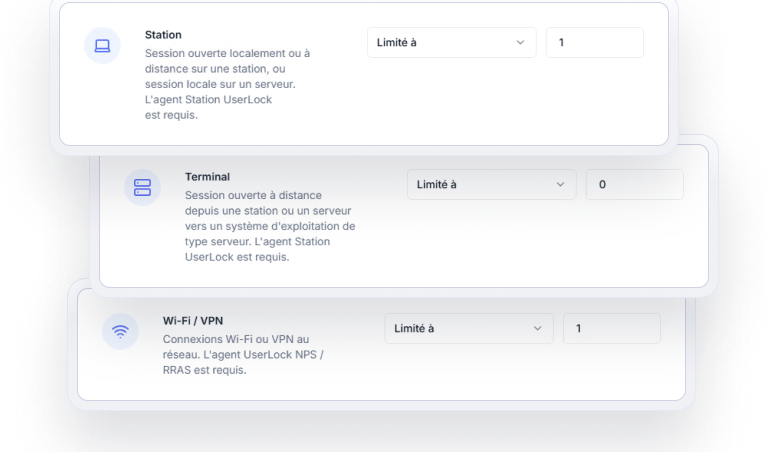The image size is (770, 452).
Task: Focus the Station session limit field
Action: tap(594, 43)
